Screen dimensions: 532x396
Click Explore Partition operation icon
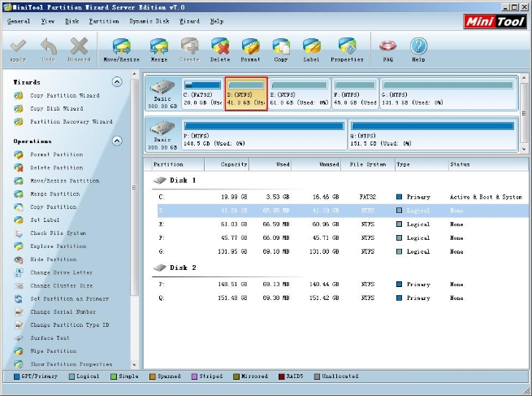click(x=19, y=246)
